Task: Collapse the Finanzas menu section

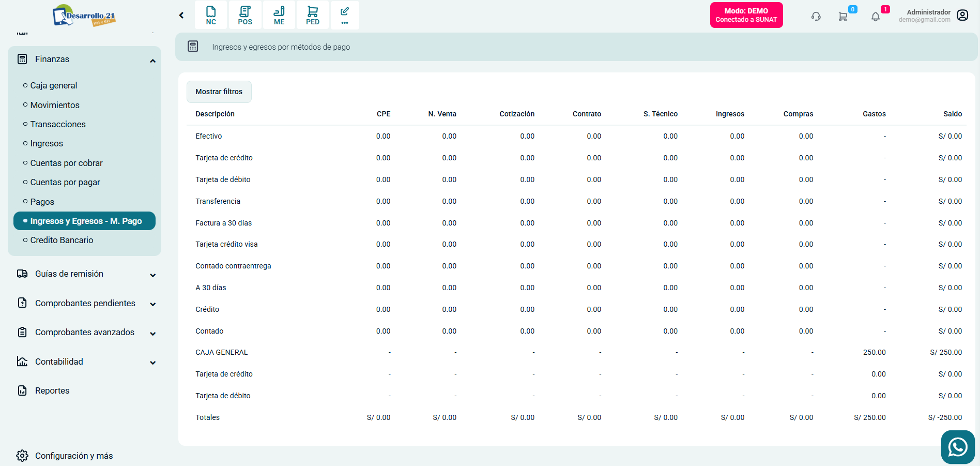Action: (x=152, y=61)
